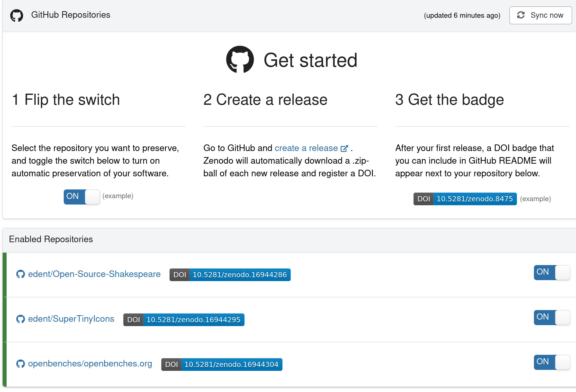The image size is (576, 392).
Task: Turn off the switch for edent/SuperTinyIcons
Action: pyautogui.click(x=552, y=317)
